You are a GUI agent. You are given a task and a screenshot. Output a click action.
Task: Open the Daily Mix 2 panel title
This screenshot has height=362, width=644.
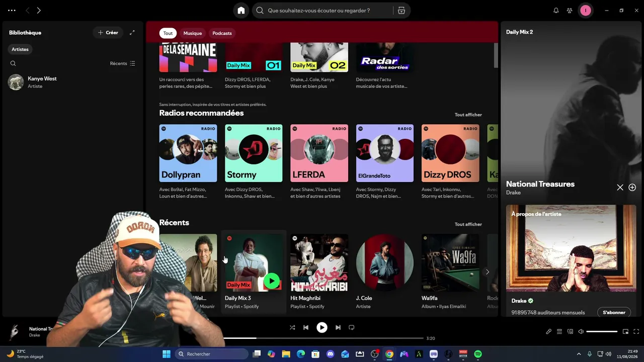519,32
